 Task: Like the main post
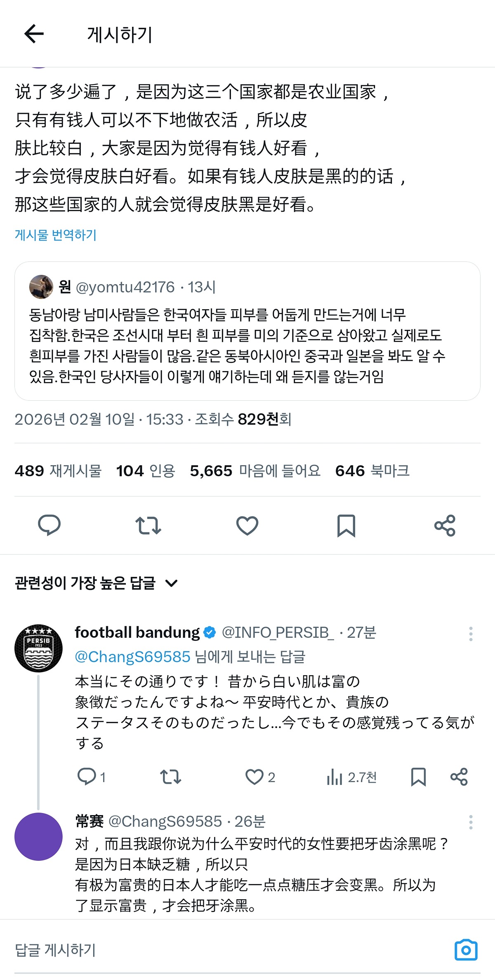click(247, 525)
